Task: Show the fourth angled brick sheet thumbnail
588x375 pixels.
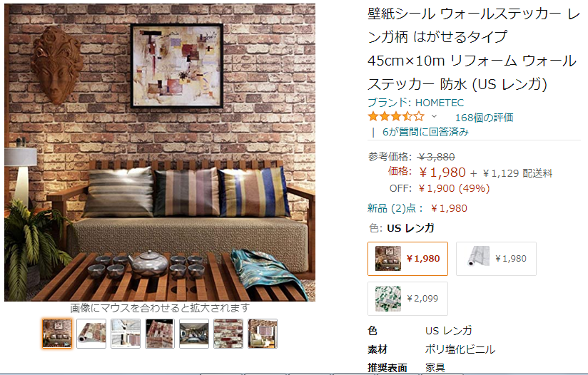Action: 160,334
